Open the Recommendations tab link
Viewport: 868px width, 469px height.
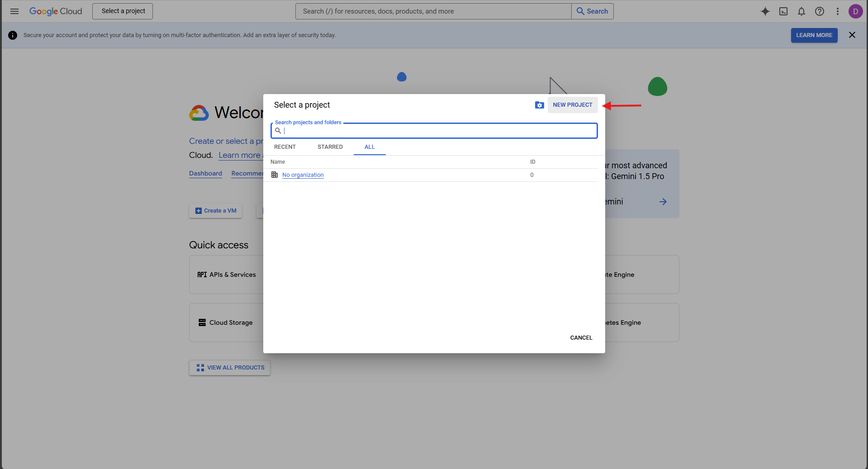[247, 174]
